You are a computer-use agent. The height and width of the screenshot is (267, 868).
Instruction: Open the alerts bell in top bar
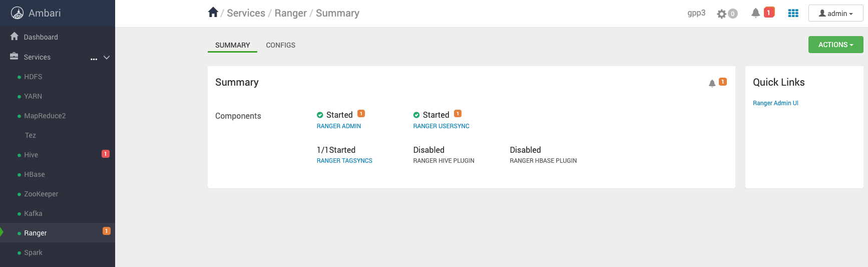coord(756,13)
